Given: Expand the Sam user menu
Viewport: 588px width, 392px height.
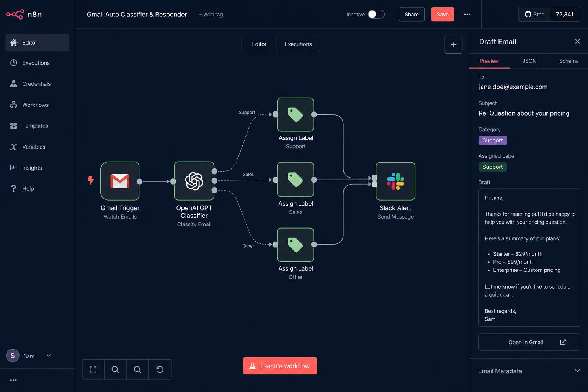Looking at the screenshot, I should [x=49, y=356].
